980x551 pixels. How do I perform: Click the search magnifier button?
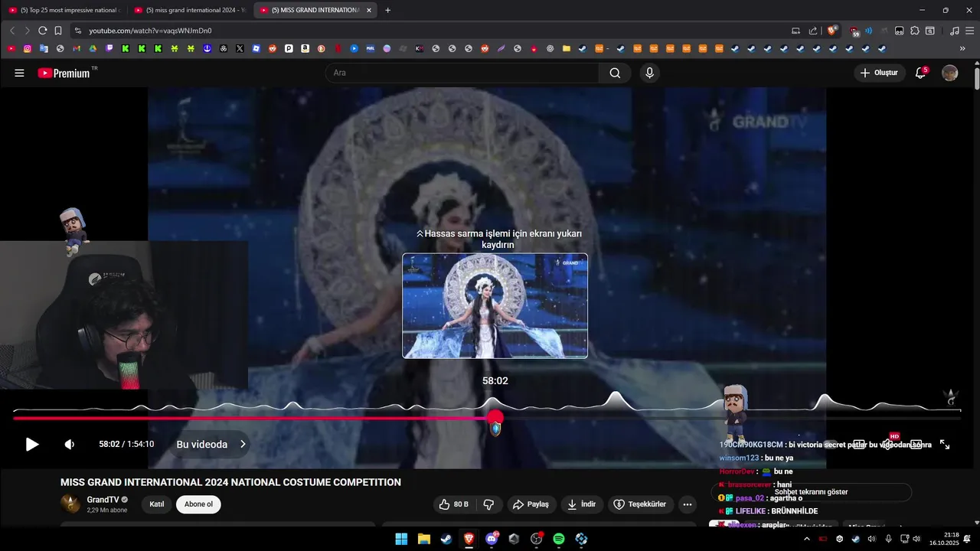(x=615, y=73)
